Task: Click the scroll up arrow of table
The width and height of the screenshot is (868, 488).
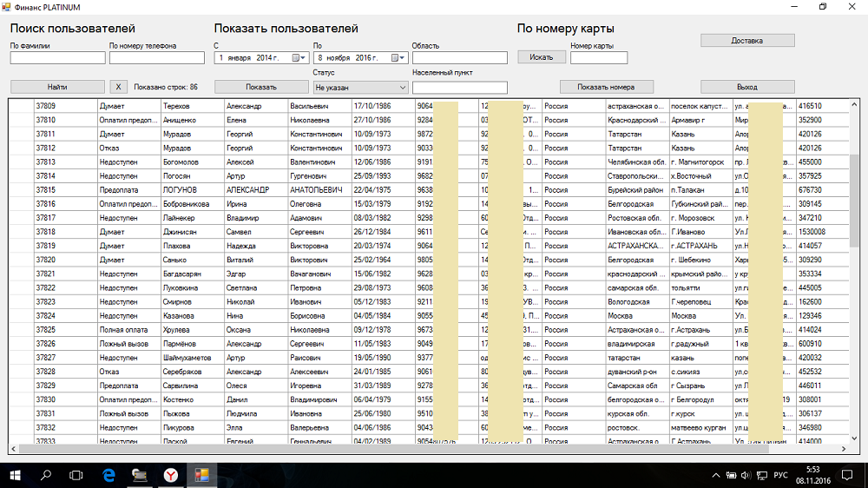Action: (854, 104)
